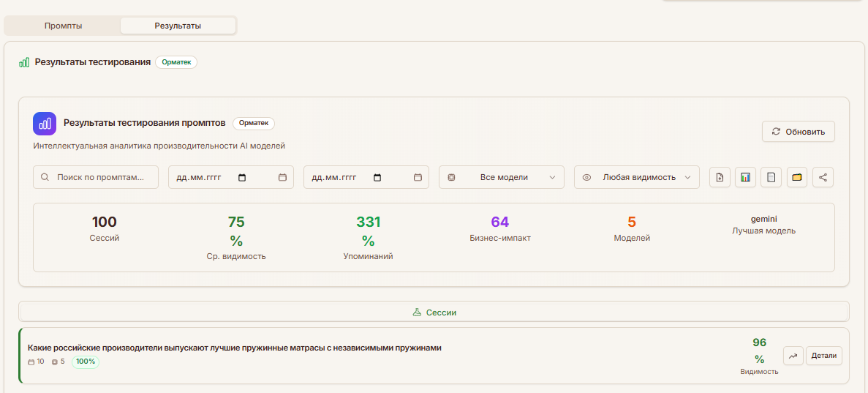Click the purple chart logo icon

[45, 124]
